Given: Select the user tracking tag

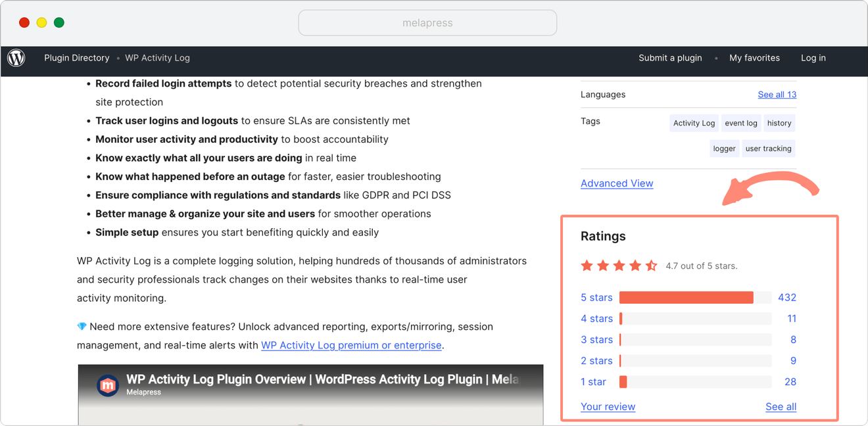Looking at the screenshot, I should click(768, 149).
